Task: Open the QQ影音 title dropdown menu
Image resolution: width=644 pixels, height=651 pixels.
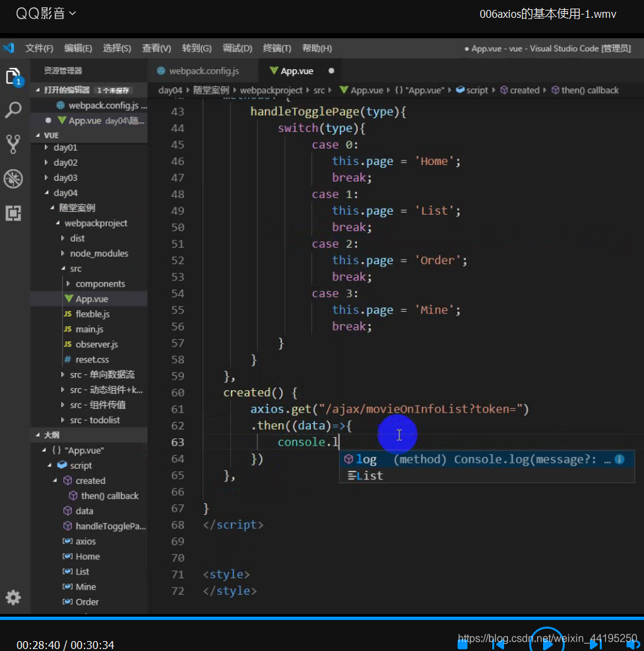Action: [x=46, y=13]
